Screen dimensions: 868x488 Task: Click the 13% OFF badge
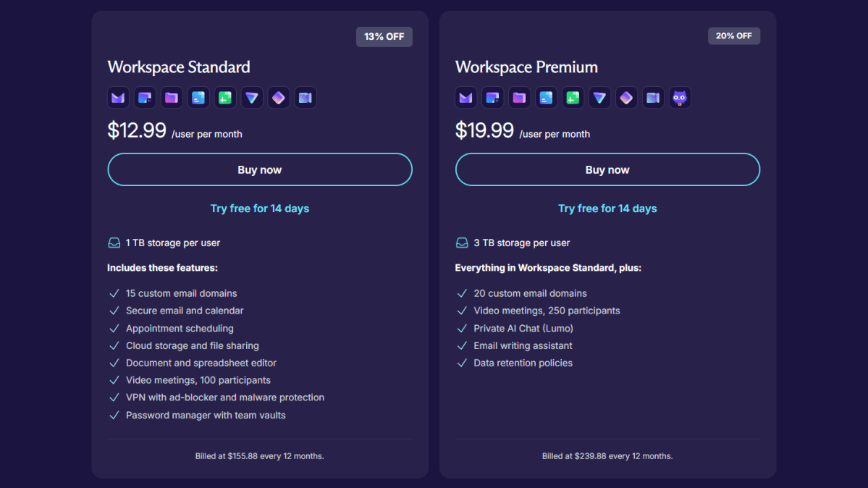[x=384, y=36]
